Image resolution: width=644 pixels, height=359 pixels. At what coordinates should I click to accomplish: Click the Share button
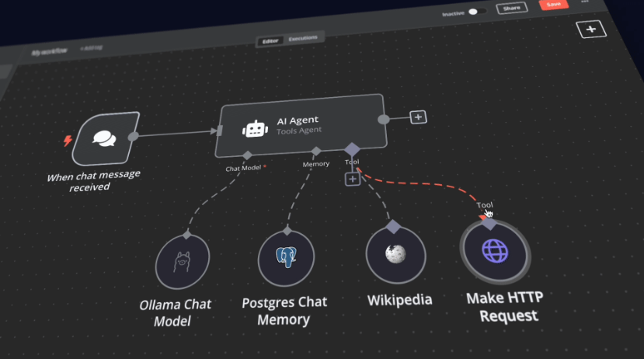(511, 8)
